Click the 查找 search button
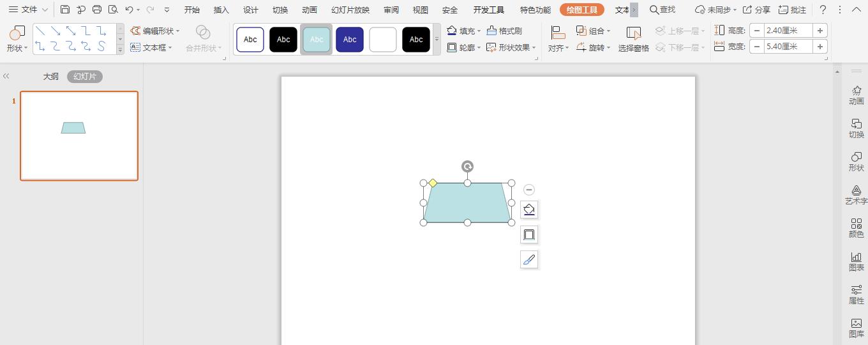Image resolution: width=868 pixels, height=345 pixels. pos(662,10)
